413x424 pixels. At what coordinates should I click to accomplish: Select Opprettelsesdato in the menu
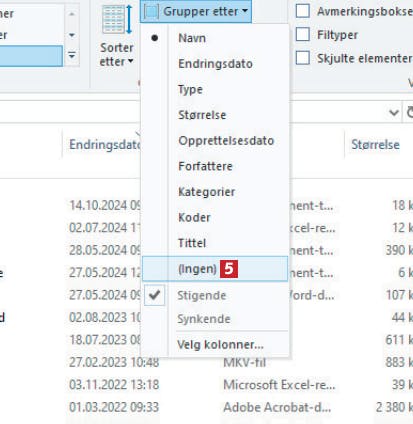[226, 141]
